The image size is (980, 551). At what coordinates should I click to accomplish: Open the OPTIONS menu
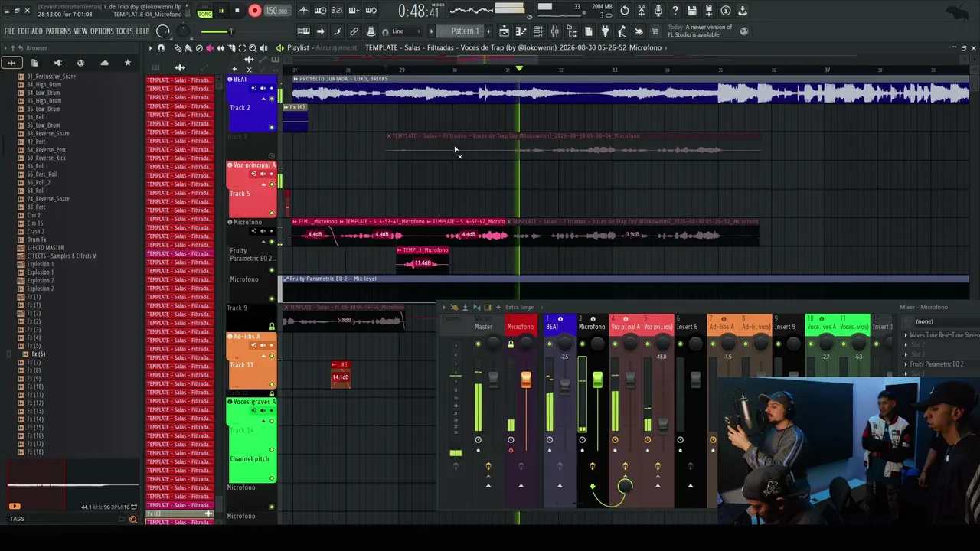[x=102, y=31]
